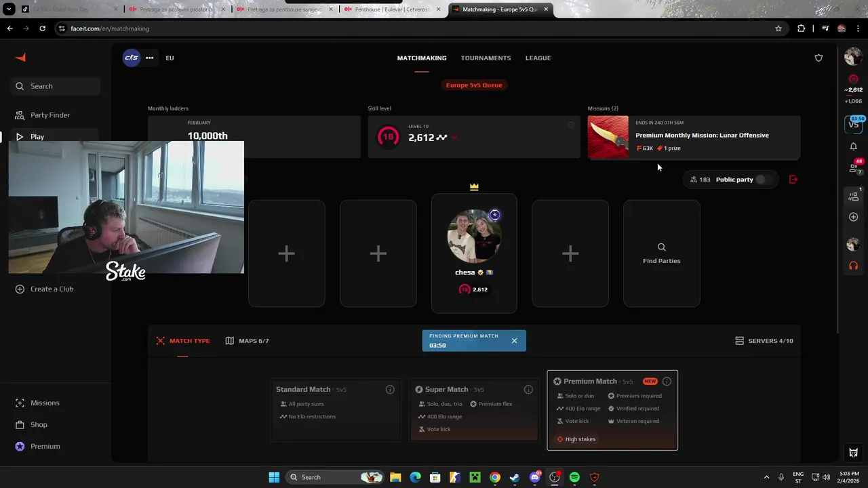This screenshot has width=868, height=488.
Task: Click the 183 party members count
Action: (x=700, y=180)
